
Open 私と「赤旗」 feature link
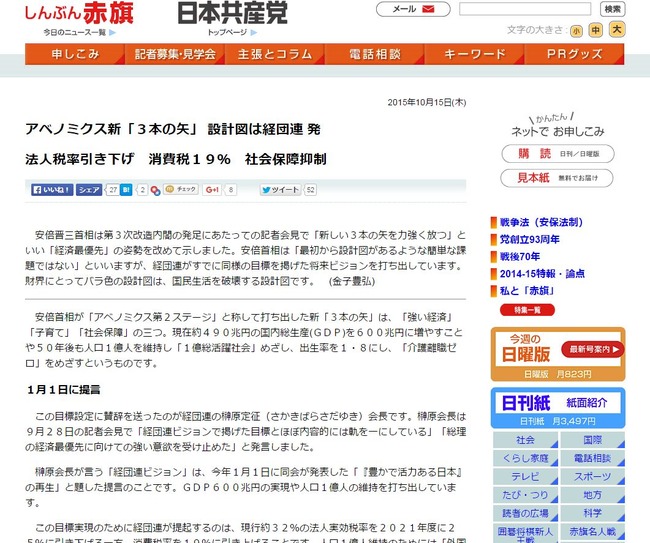click(x=527, y=291)
